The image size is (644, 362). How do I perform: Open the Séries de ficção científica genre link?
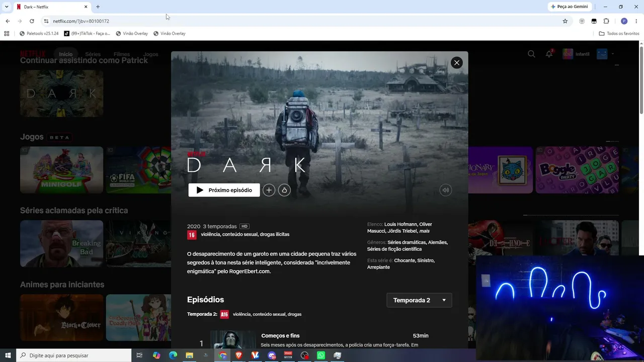(394, 249)
